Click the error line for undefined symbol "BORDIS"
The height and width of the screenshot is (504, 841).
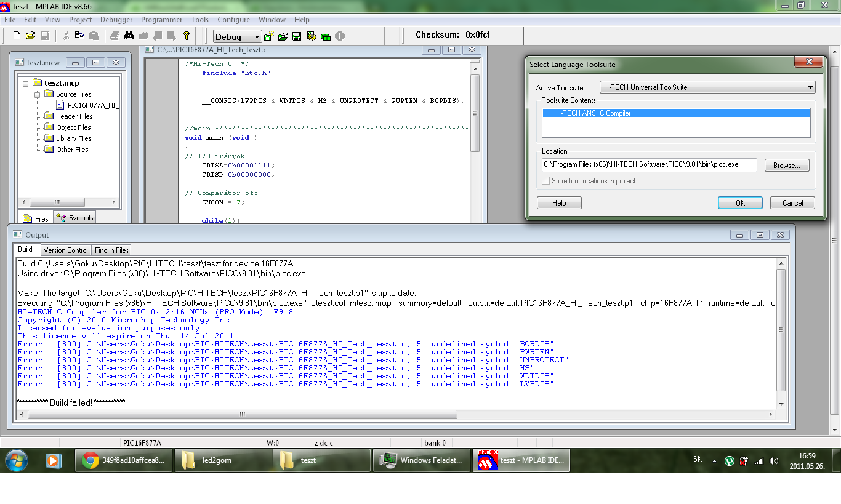click(286, 344)
